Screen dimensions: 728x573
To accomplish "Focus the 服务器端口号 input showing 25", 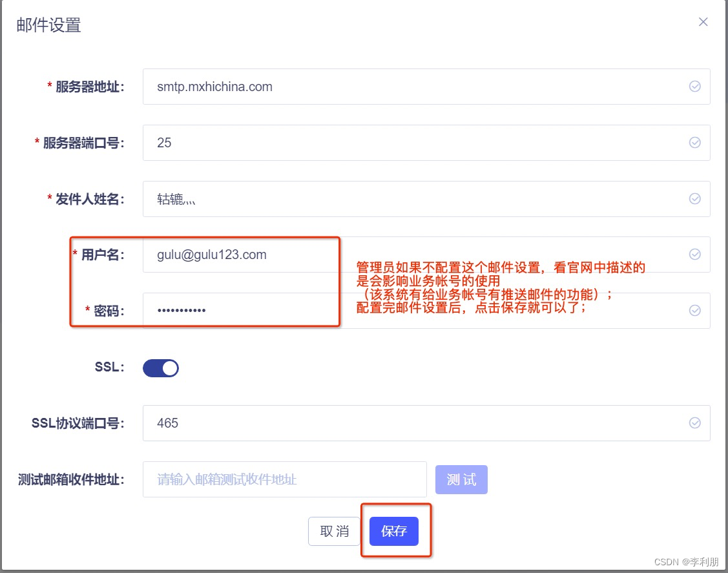I will click(426, 143).
